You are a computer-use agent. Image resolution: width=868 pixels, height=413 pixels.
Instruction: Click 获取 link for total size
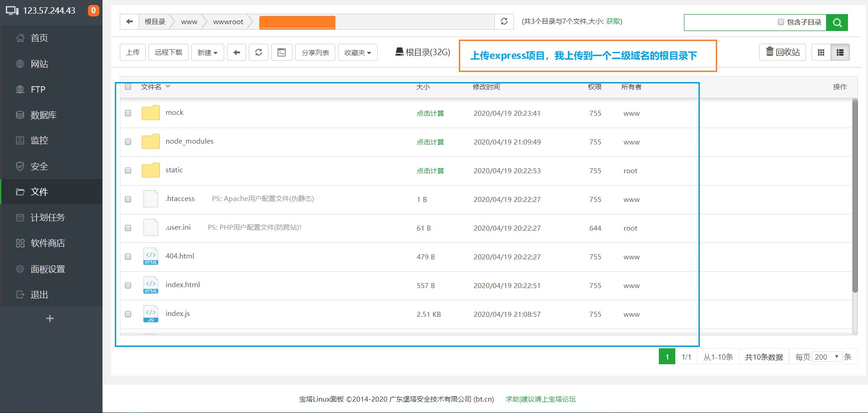point(613,21)
